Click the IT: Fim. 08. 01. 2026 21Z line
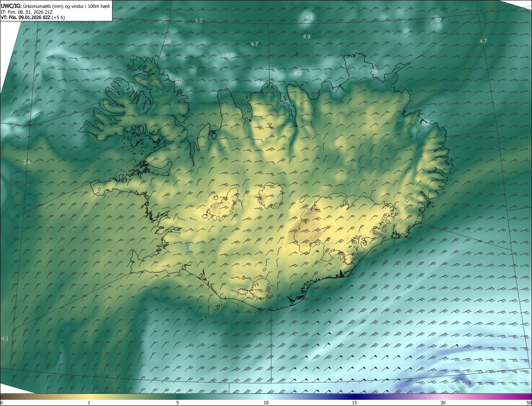 click(x=27, y=12)
